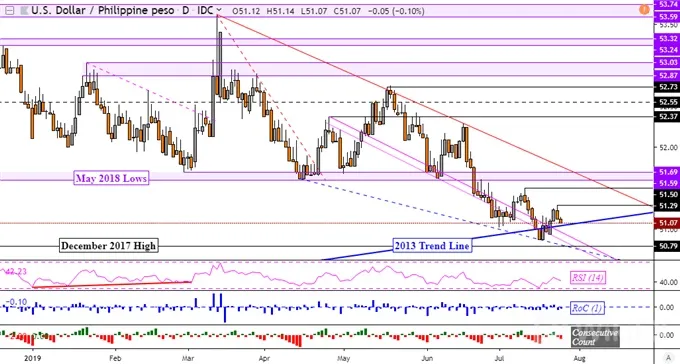This screenshot has width=680, height=364.
Task: Collapse the chart legend with the minus box
Action: 9,10
